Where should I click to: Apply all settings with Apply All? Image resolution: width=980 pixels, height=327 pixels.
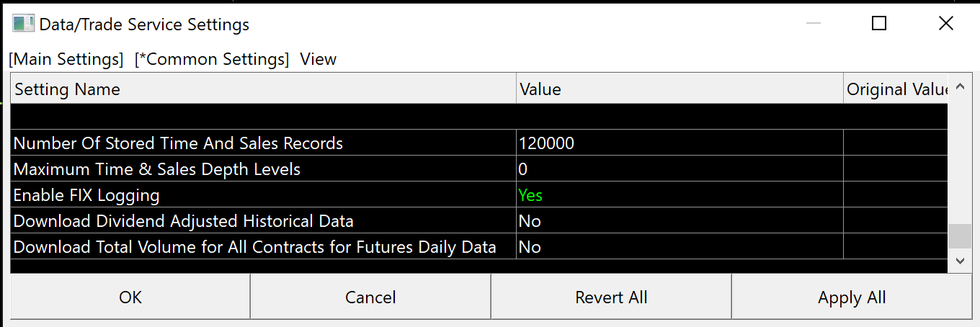pos(852,297)
